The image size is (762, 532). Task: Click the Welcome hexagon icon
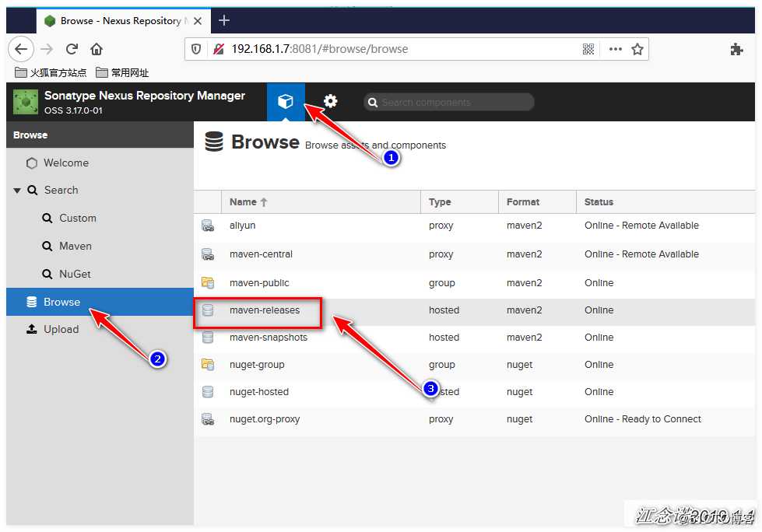click(32, 163)
